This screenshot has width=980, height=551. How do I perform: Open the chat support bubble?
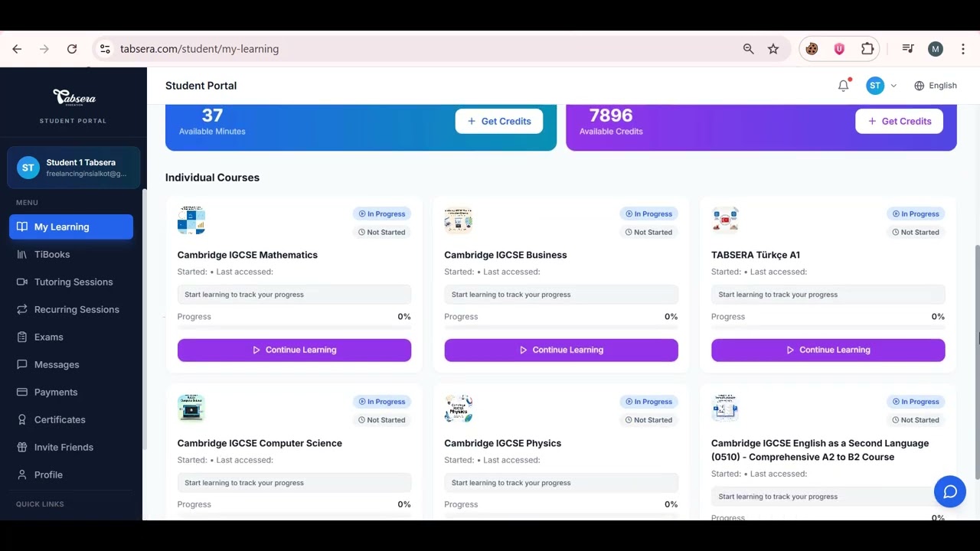[950, 491]
